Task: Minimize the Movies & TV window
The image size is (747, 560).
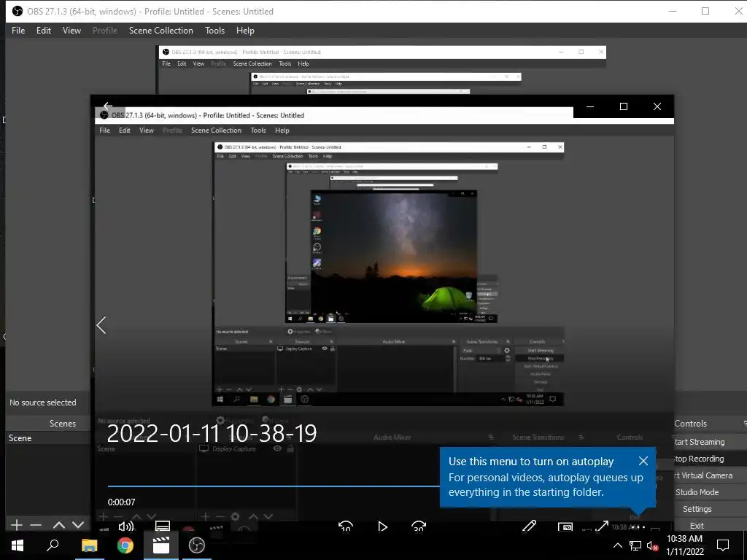Action: (589, 106)
